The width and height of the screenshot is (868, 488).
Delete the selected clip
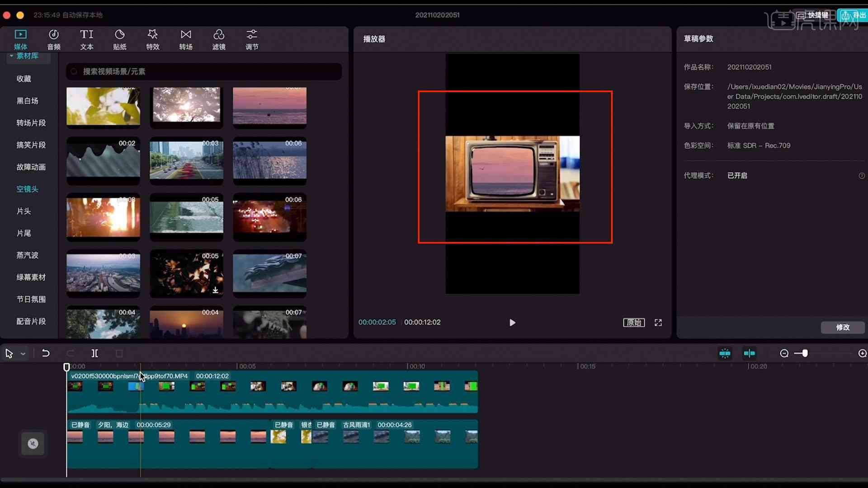pos(119,353)
